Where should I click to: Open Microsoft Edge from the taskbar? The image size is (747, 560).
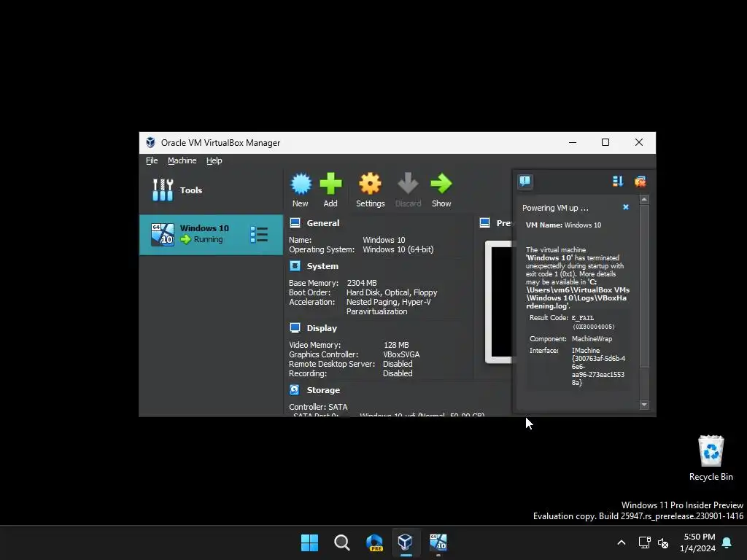coord(374,542)
